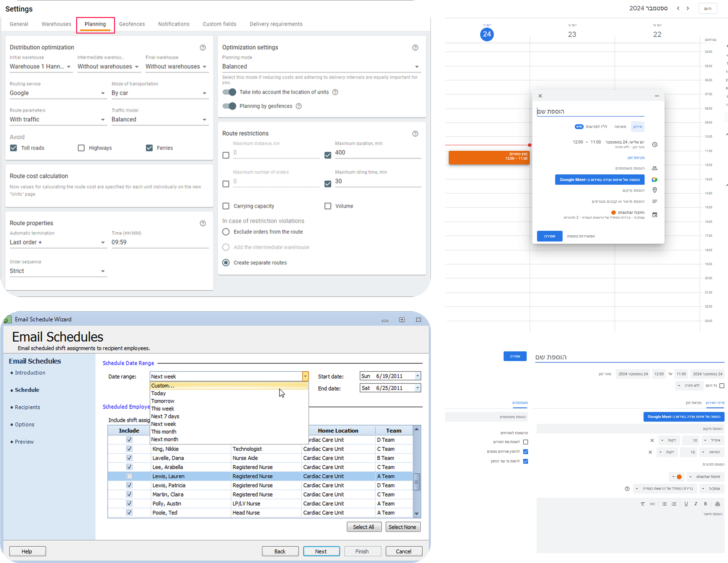Click the orange 11:00–12:00 event block
Viewport: 728px width, 563px height.
click(x=489, y=158)
